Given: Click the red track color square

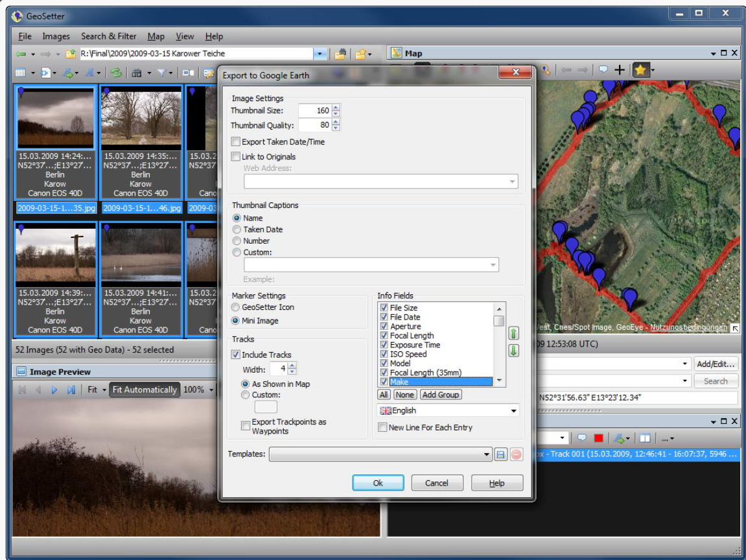Looking at the screenshot, I should point(598,438).
